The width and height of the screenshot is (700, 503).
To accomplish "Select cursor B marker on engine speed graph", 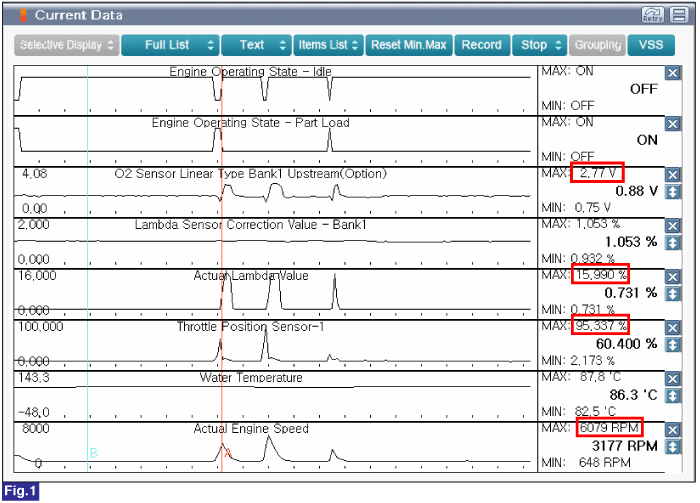I will [x=93, y=453].
